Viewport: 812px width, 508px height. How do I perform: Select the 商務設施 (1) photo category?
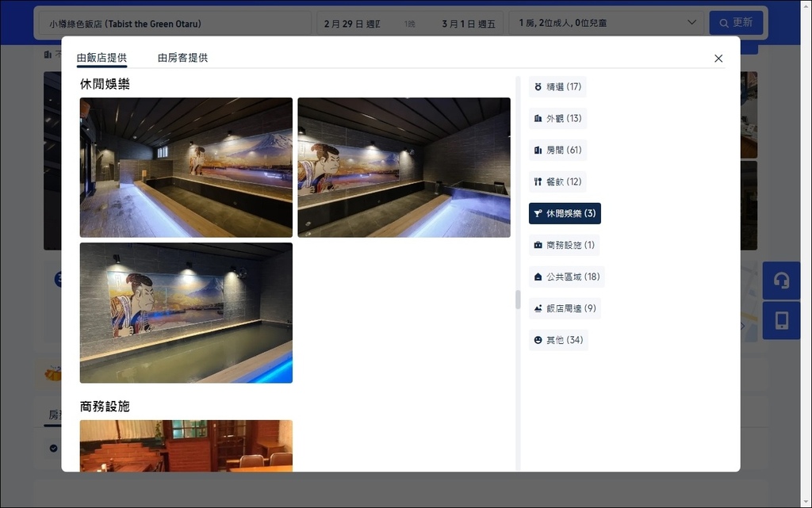pos(565,245)
